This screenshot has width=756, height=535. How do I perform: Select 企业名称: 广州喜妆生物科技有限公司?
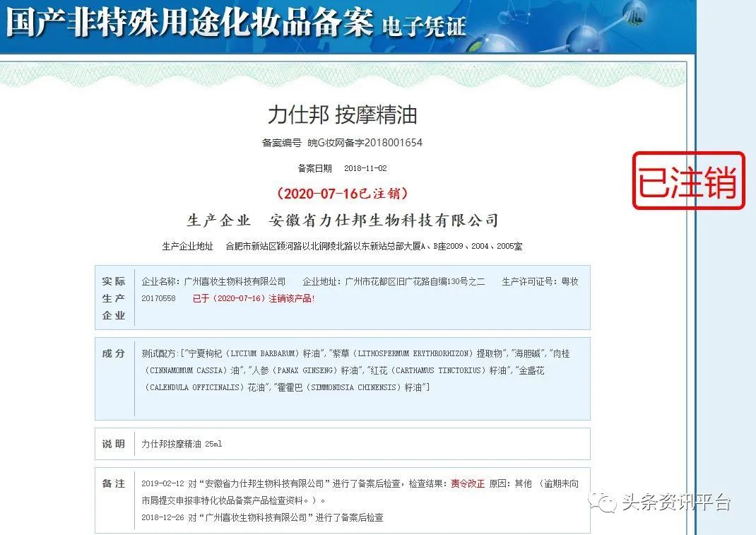[213, 281]
